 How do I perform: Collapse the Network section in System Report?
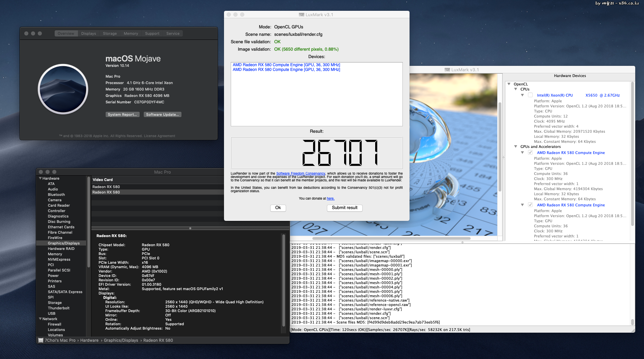point(40,319)
